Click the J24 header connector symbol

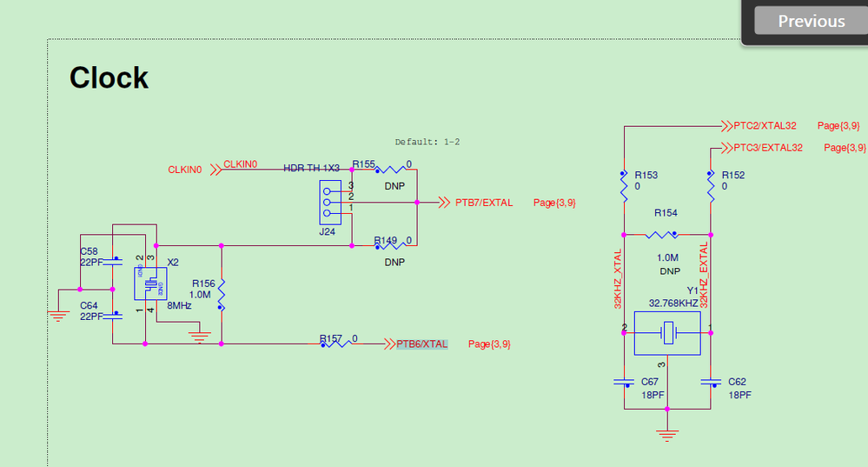pos(330,203)
